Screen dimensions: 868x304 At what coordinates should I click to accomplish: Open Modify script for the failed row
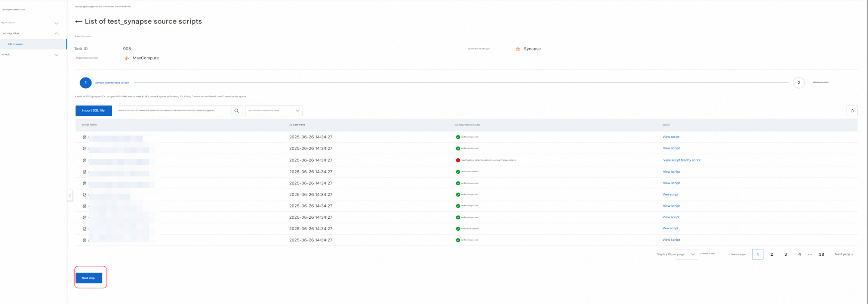click(690, 160)
